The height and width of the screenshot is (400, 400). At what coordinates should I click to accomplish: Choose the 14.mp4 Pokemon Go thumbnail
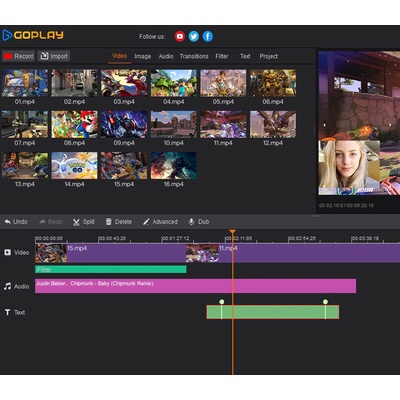tap(74, 166)
